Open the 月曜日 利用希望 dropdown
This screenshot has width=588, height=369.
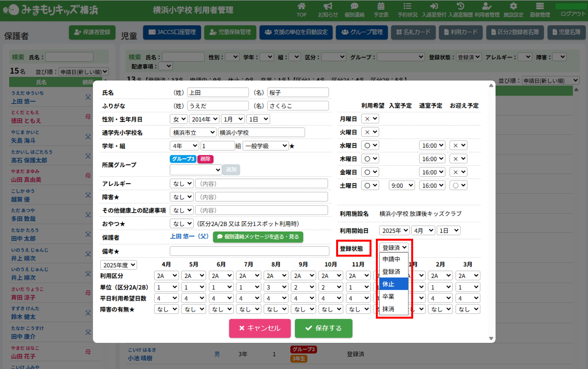click(371, 119)
